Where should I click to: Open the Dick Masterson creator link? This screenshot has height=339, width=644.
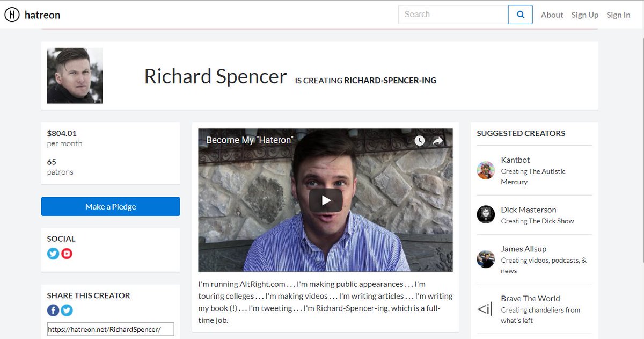tap(529, 210)
